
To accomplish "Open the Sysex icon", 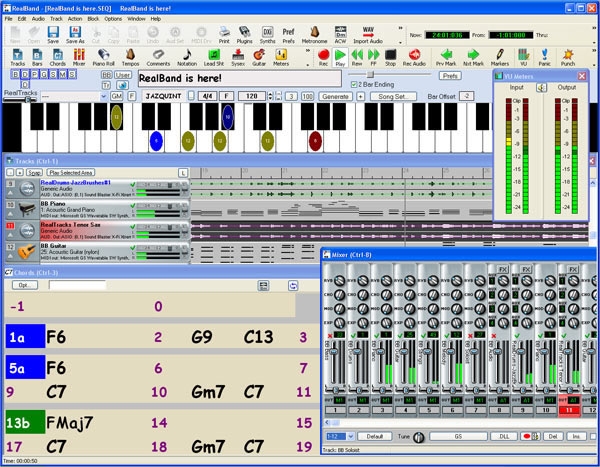I will click(238, 57).
